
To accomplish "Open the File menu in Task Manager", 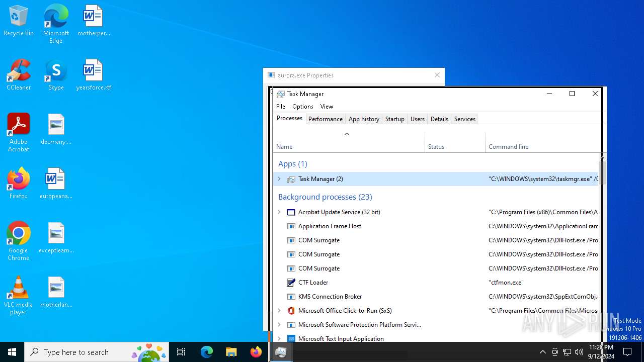I will 281,107.
